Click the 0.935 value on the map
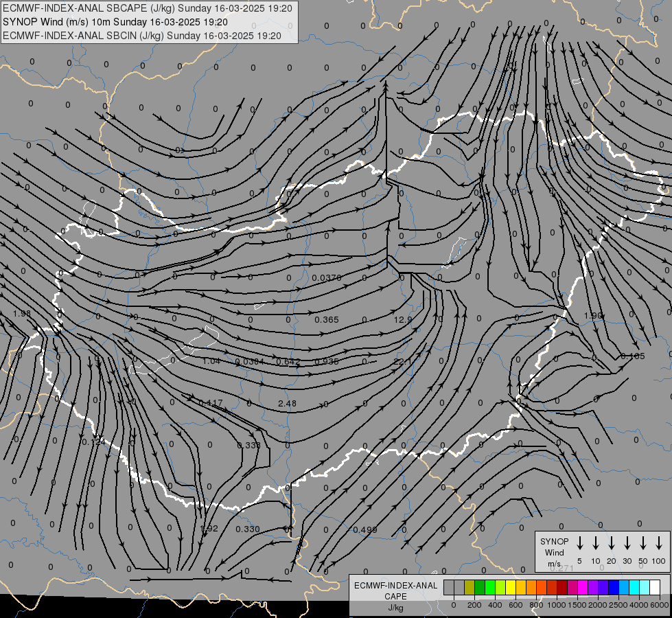Viewport: 672px width, 618px height. pyautogui.click(x=327, y=362)
